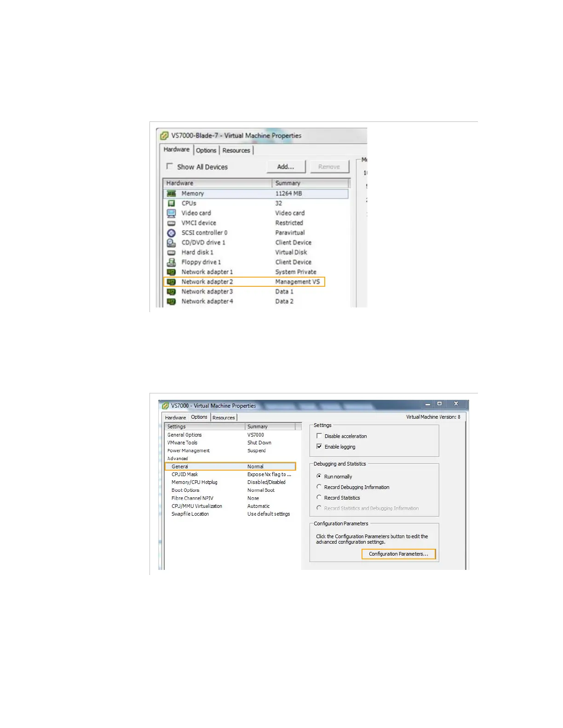Screen dimensions: 563x728
Task: Click the SCSI controller 0 icon
Action: pos(171,233)
